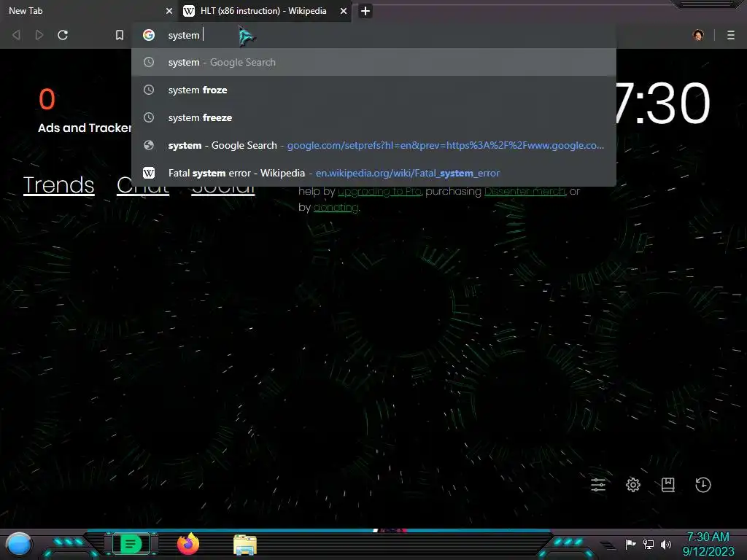Open the bookmarks icon on new tab page
Viewport: 747px width, 560px height.
click(668, 485)
